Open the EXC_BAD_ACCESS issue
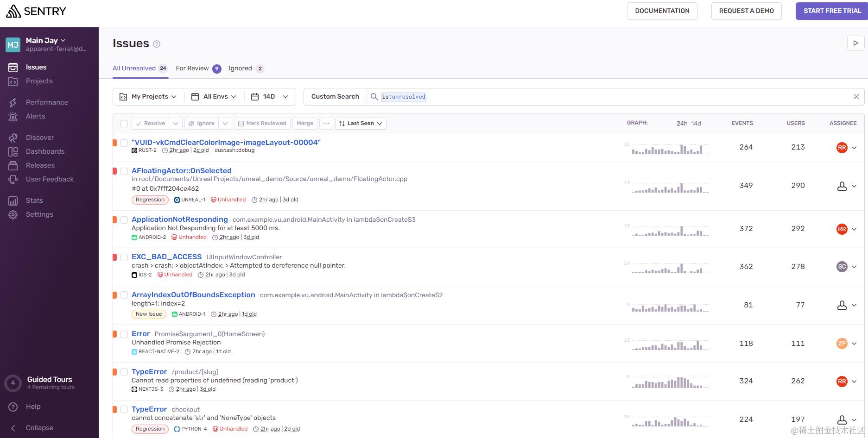Screen dimensions: 868x438 pyautogui.click(x=167, y=257)
